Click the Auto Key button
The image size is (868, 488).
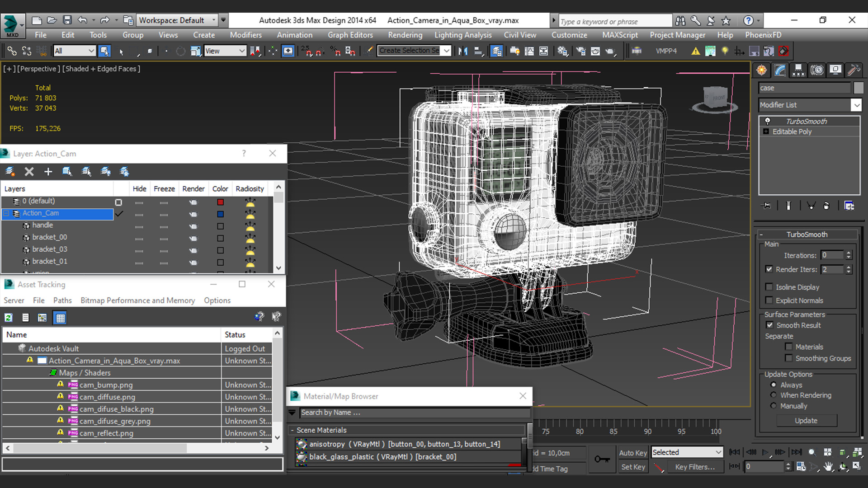(632, 453)
